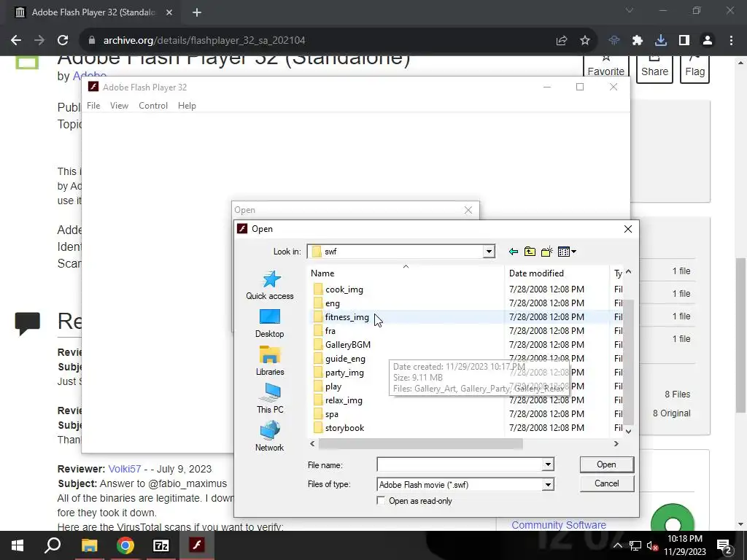Click horizontal scrollbar left arrow in file list
747x560 pixels.
tap(312, 444)
